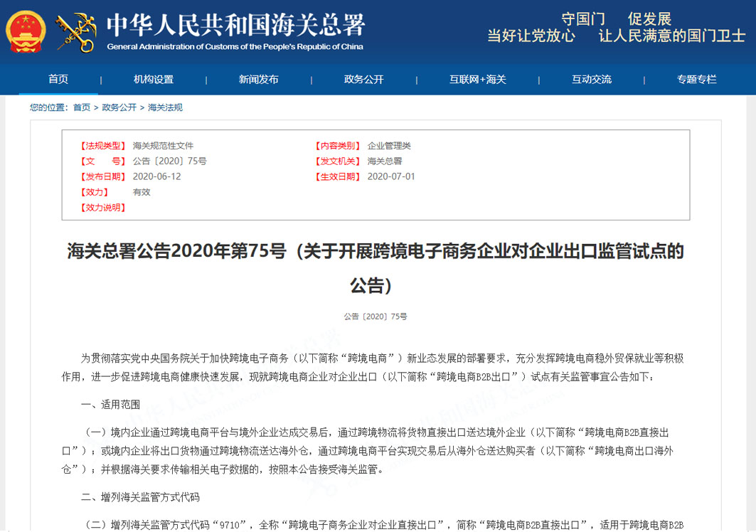Open the 政务公开 navigation tab
Viewport: 756px width, 532px height.
364,79
